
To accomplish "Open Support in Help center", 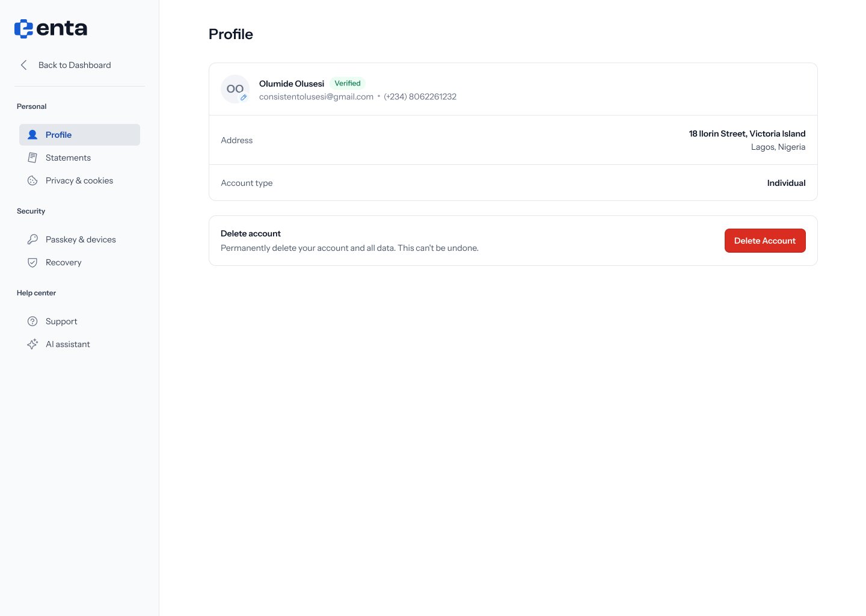I will point(79,321).
